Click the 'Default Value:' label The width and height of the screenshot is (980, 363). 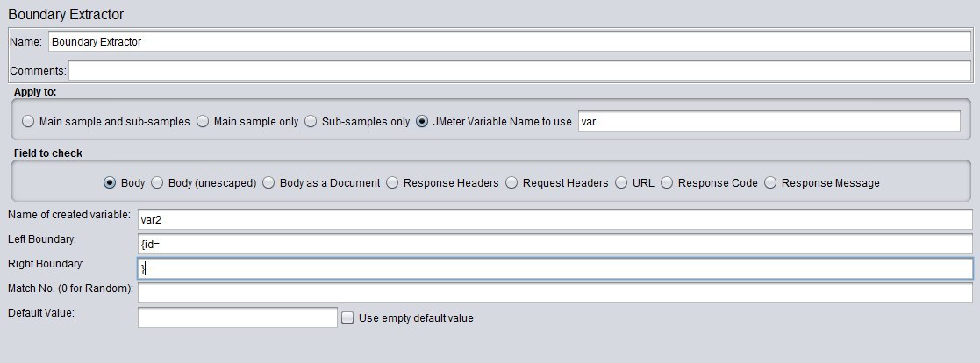[40, 313]
